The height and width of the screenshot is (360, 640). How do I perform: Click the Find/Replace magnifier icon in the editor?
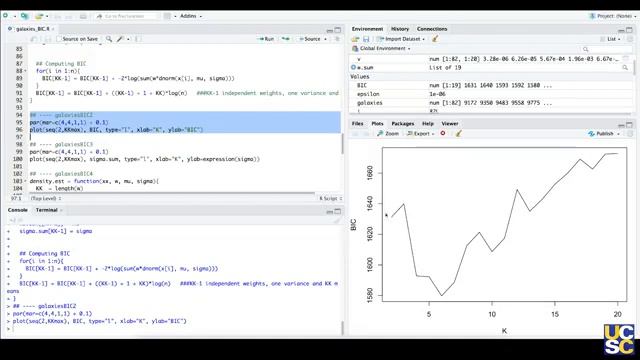pos(109,39)
